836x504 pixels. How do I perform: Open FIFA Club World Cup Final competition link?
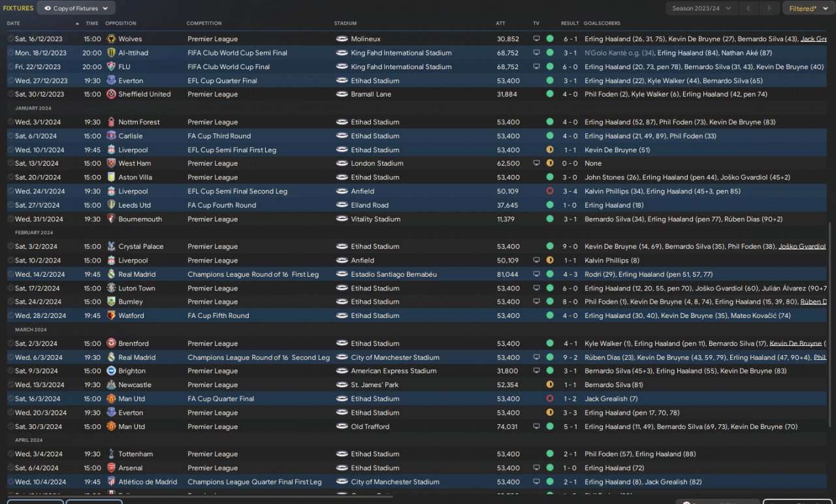click(229, 67)
